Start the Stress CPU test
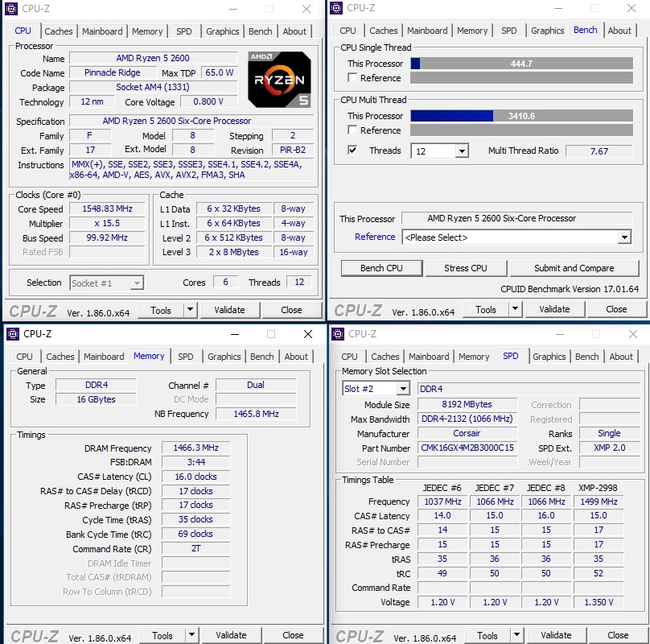This screenshot has width=650, height=644. (466, 268)
